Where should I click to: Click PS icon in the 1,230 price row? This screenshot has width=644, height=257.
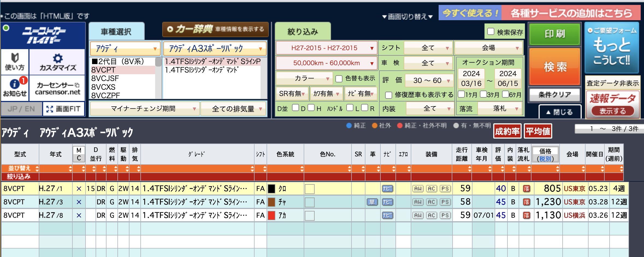(445, 202)
